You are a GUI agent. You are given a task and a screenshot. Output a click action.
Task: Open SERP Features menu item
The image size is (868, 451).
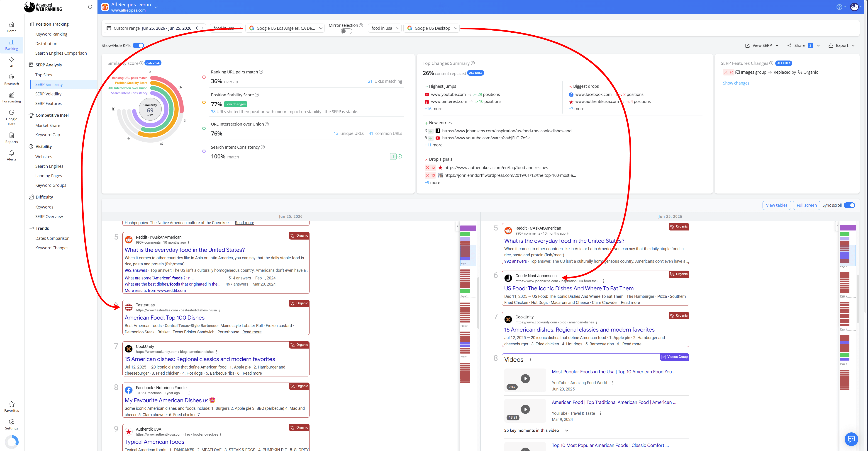pos(49,103)
